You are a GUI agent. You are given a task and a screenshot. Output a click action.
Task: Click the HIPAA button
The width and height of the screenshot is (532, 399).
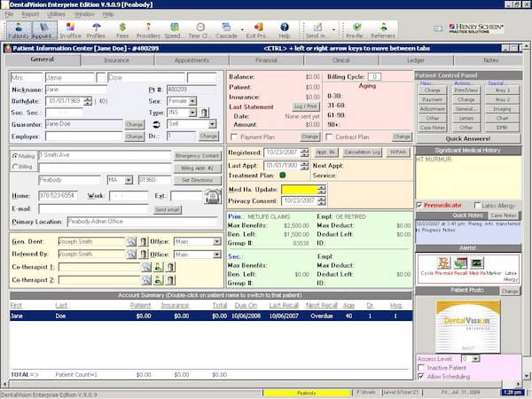point(398,153)
